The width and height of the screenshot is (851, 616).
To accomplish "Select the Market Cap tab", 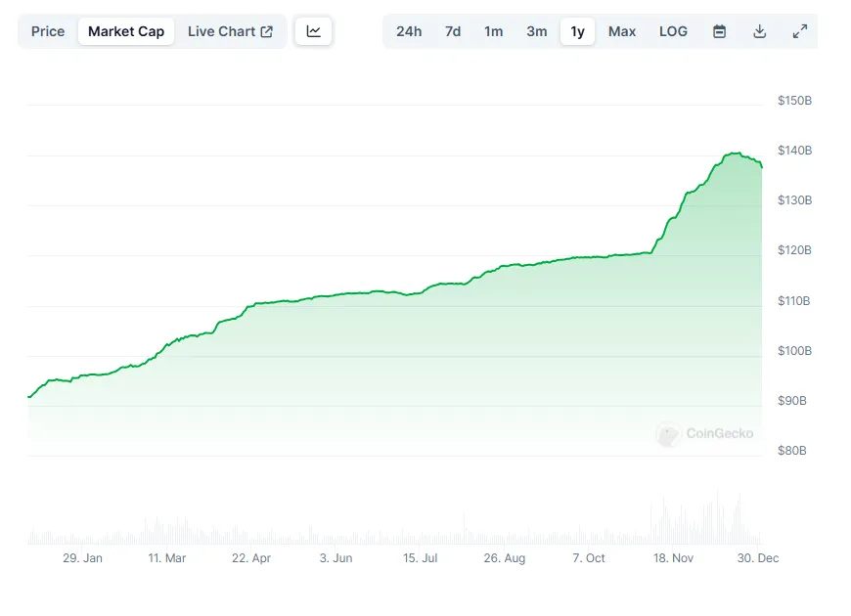I will pos(125,30).
